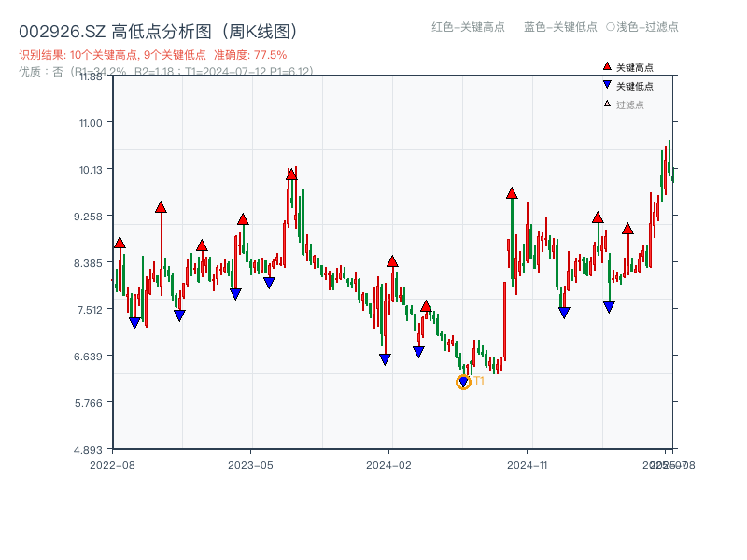Select the last blue low marker, in 2025

pos(609,307)
